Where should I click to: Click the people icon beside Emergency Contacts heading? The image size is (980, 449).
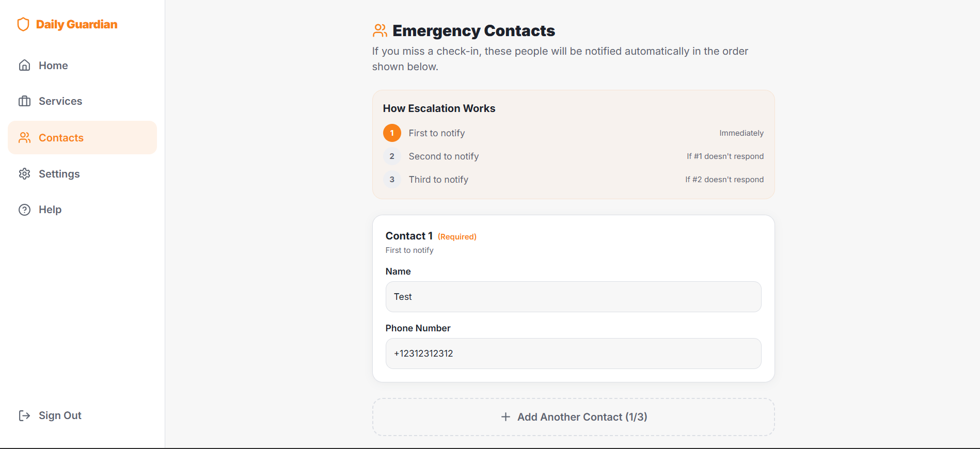tap(380, 30)
